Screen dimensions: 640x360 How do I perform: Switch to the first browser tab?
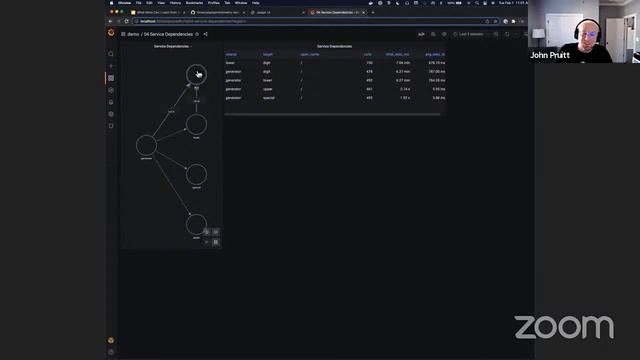[158, 13]
